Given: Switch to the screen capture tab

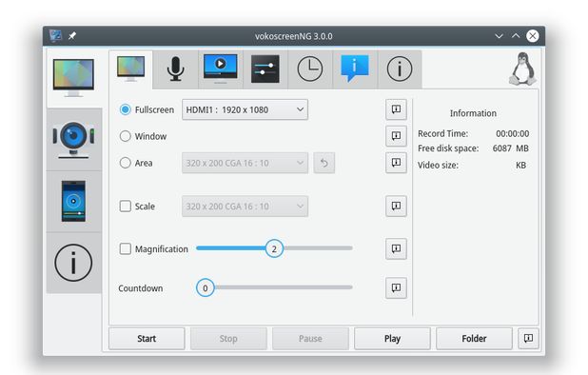Looking at the screenshot, I should [x=131, y=69].
